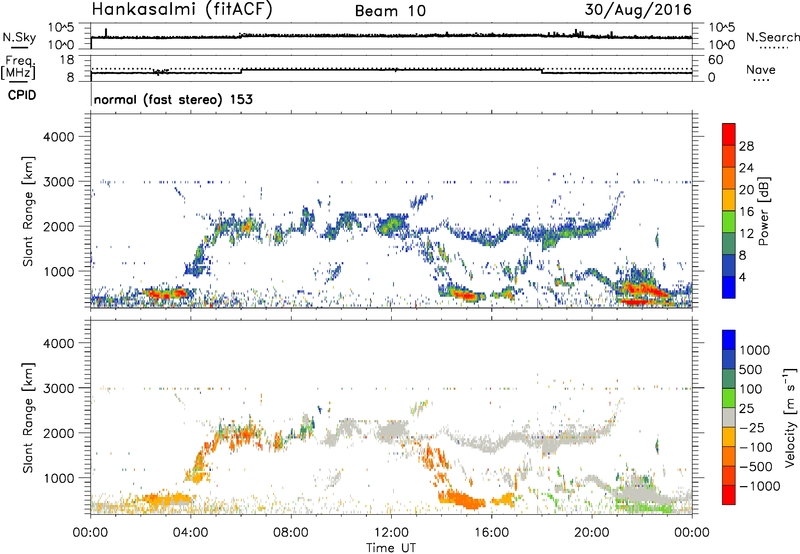The height and width of the screenshot is (554, 800).
Task: Click the '28' label on the power colorbar
Action: (746, 146)
